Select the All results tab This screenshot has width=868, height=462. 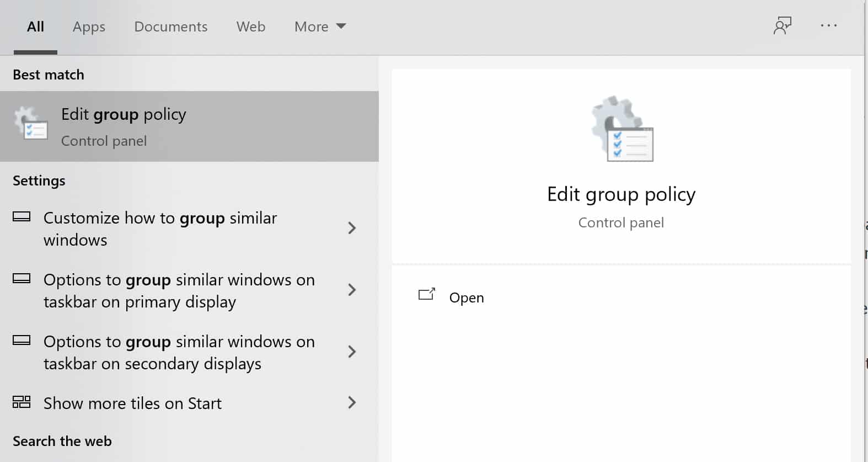point(35,26)
